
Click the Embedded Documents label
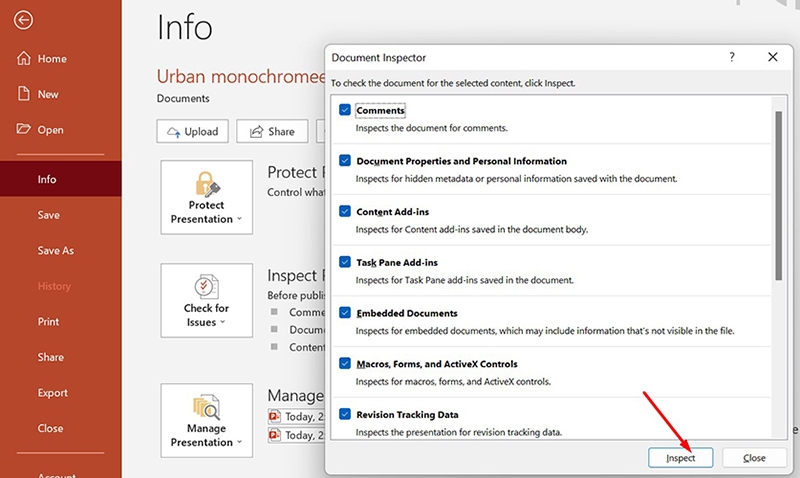click(x=407, y=313)
